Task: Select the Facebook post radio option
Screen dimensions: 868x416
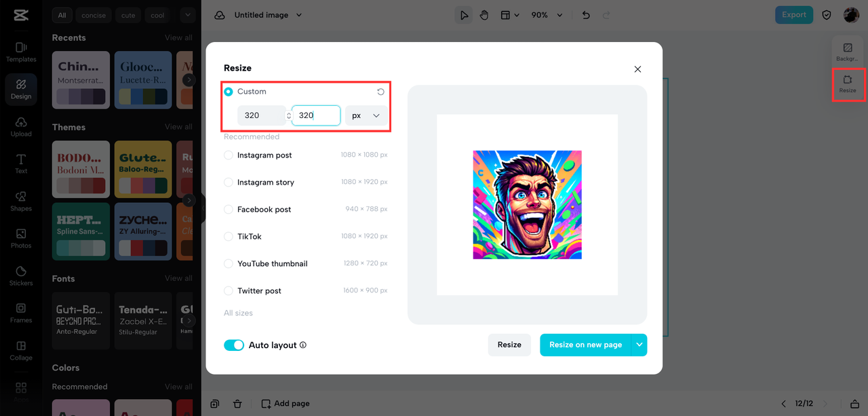Action: 229,209
